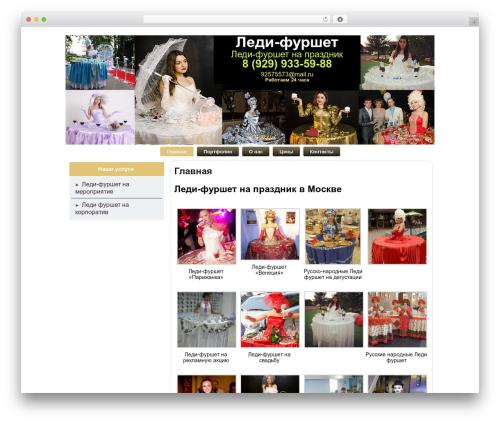Open the Леди-фуршет «Венеция» thumbnail
The image size is (500, 423).
(270, 234)
